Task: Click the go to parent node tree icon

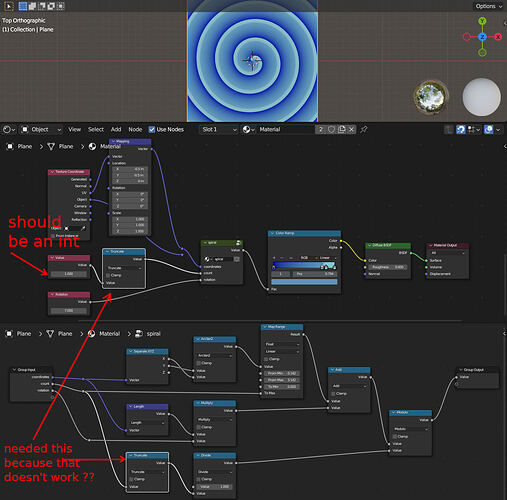Action: 449,129
